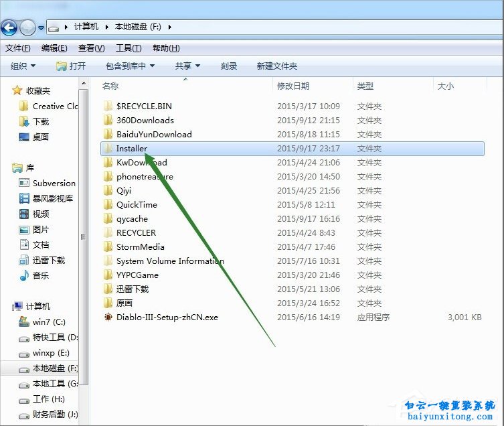This screenshot has width=504, height=426.
Task: Select the 迅雷下载 folder in file list
Action: pos(132,289)
